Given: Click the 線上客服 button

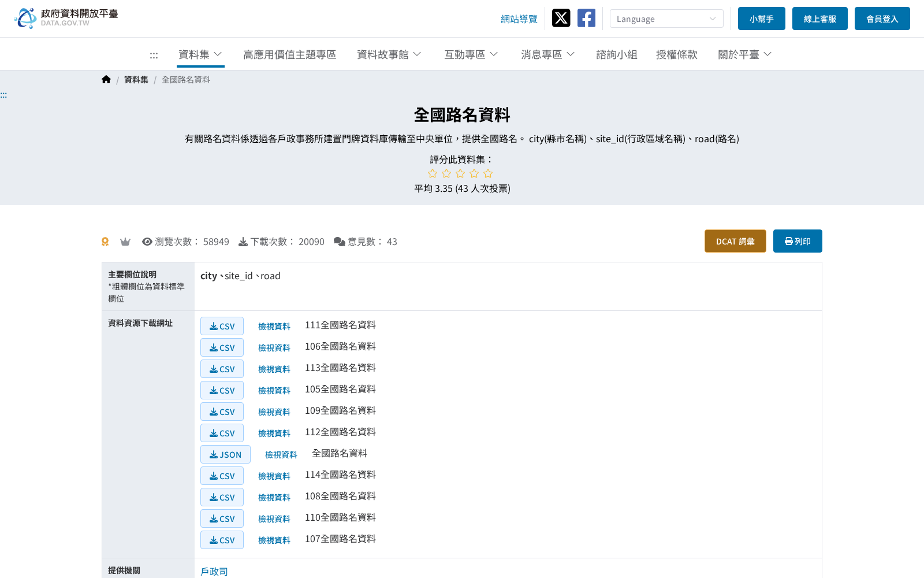Looking at the screenshot, I should click(820, 18).
